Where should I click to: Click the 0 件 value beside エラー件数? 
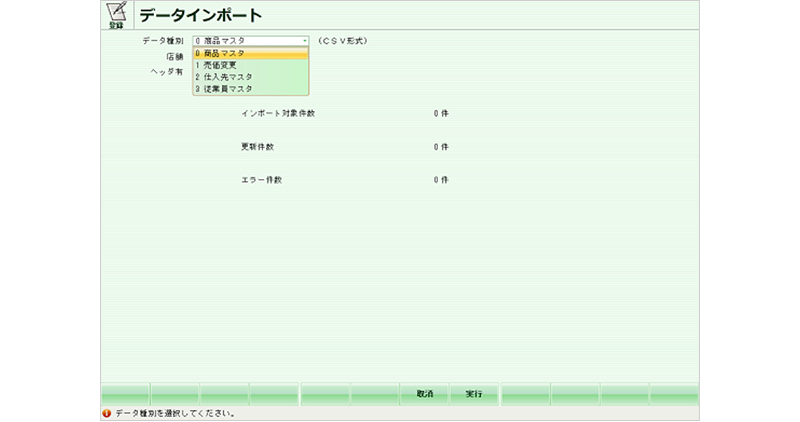[441, 180]
